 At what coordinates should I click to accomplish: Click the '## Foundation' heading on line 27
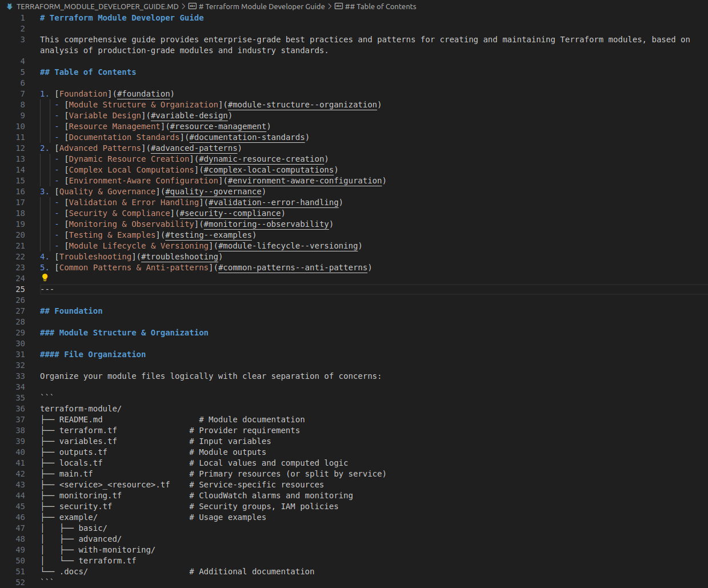71,311
